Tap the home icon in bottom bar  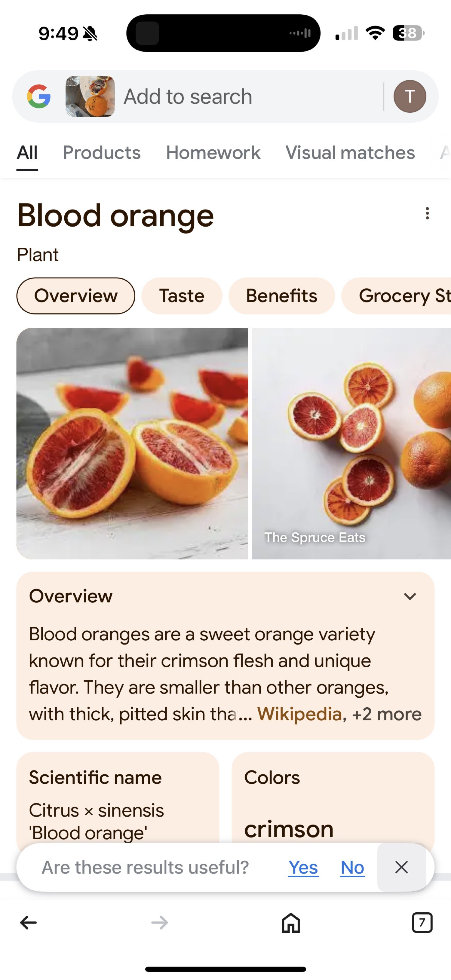pyautogui.click(x=291, y=922)
